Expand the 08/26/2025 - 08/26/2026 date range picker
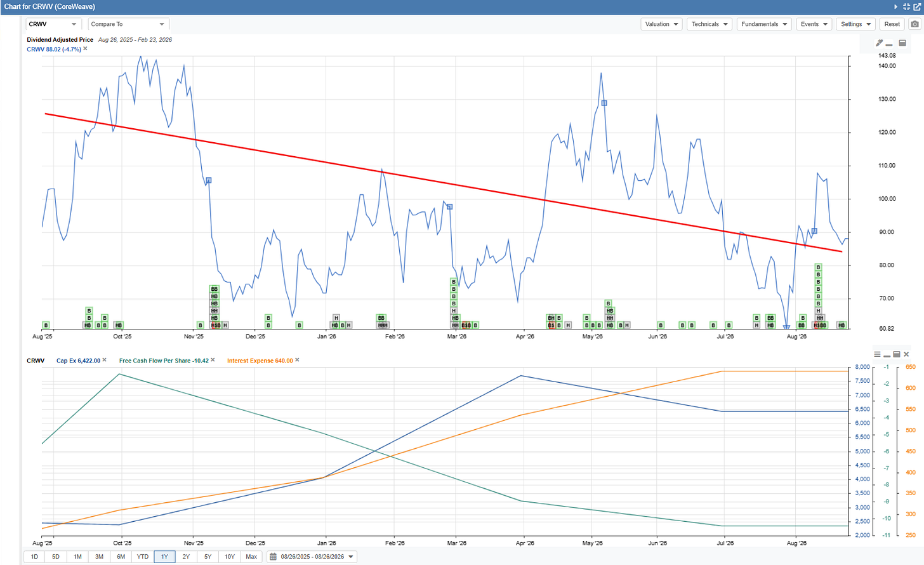 coord(312,557)
